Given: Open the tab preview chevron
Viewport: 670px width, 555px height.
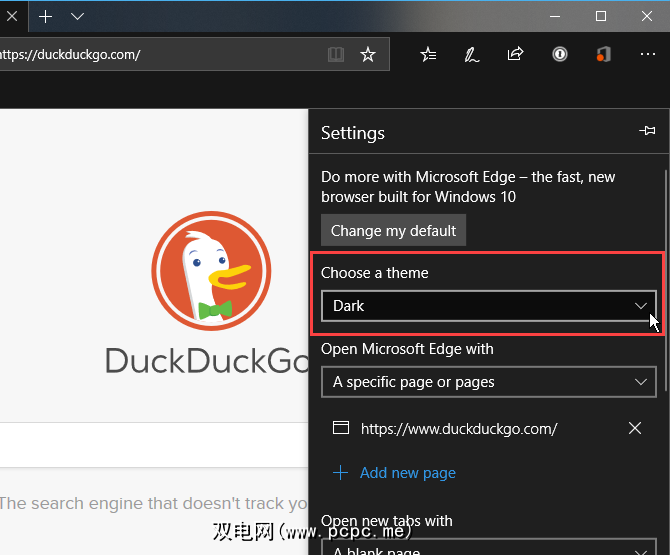Looking at the screenshot, I should click(x=77, y=17).
